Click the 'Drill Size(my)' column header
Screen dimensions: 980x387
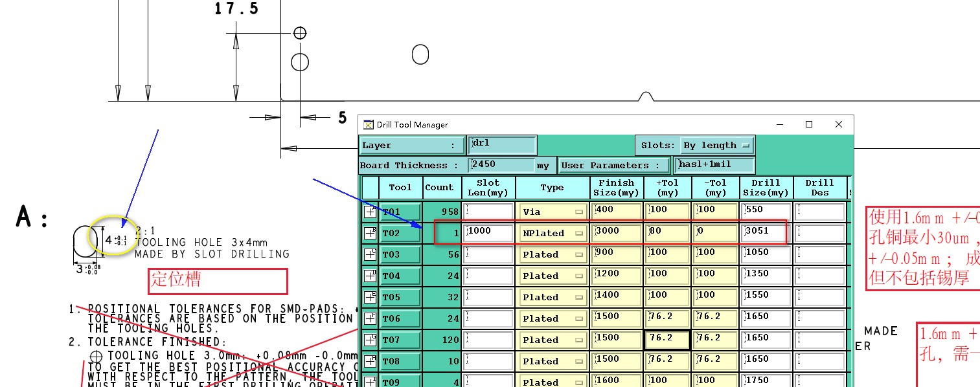[x=766, y=188]
